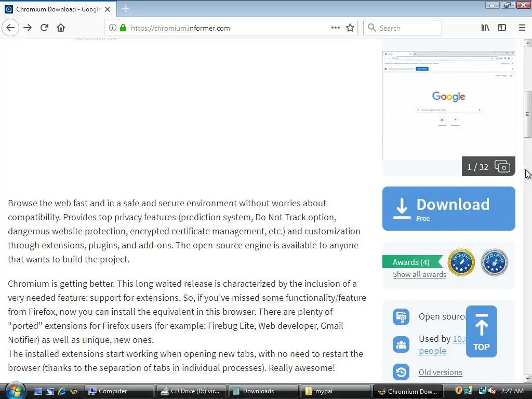
Task: Click the forward navigation arrow
Action: coord(28,28)
